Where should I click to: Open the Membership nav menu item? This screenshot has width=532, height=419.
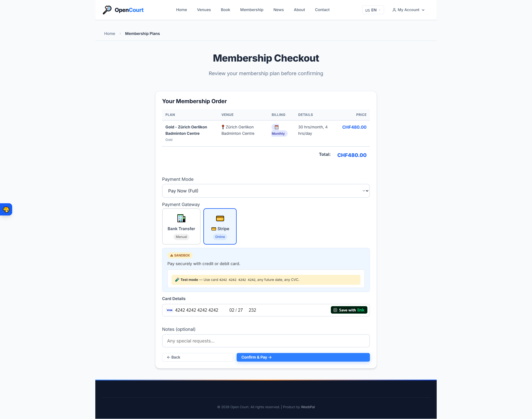click(252, 10)
